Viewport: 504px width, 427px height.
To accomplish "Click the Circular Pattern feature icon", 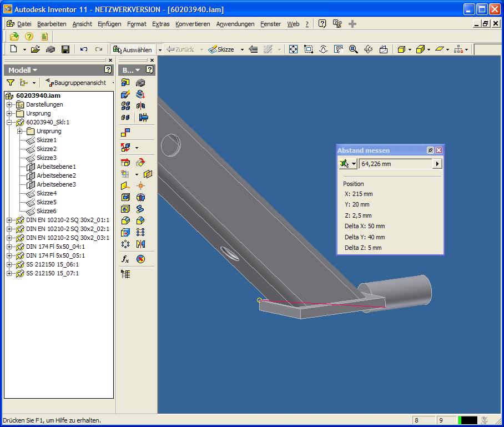I will pyautogui.click(x=125, y=244).
